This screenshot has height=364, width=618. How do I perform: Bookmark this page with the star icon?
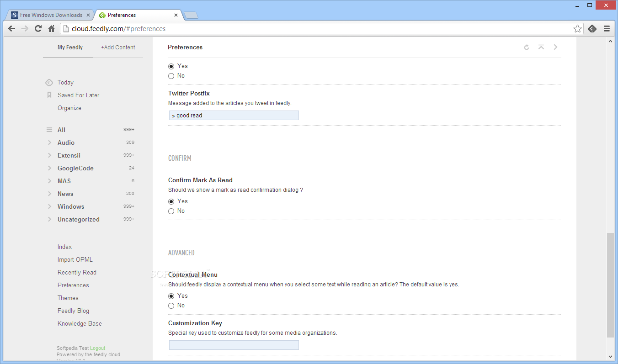pyautogui.click(x=577, y=28)
